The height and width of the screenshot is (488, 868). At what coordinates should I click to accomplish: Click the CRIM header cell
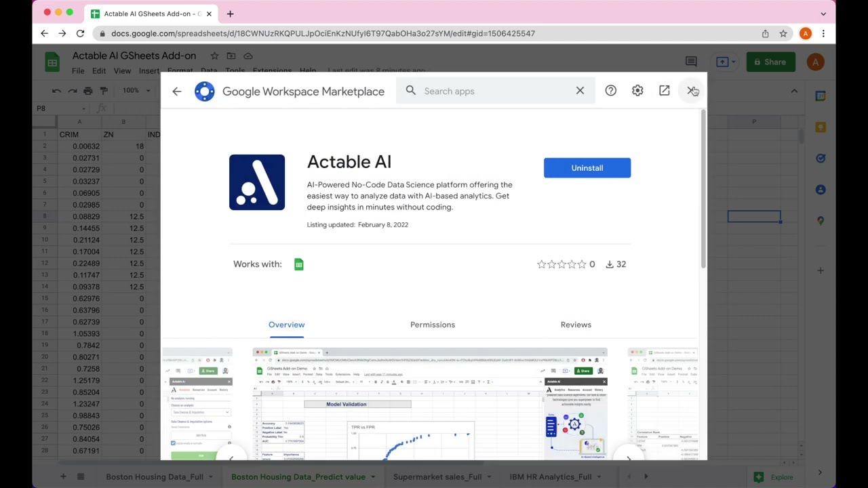pyautogui.click(x=80, y=134)
